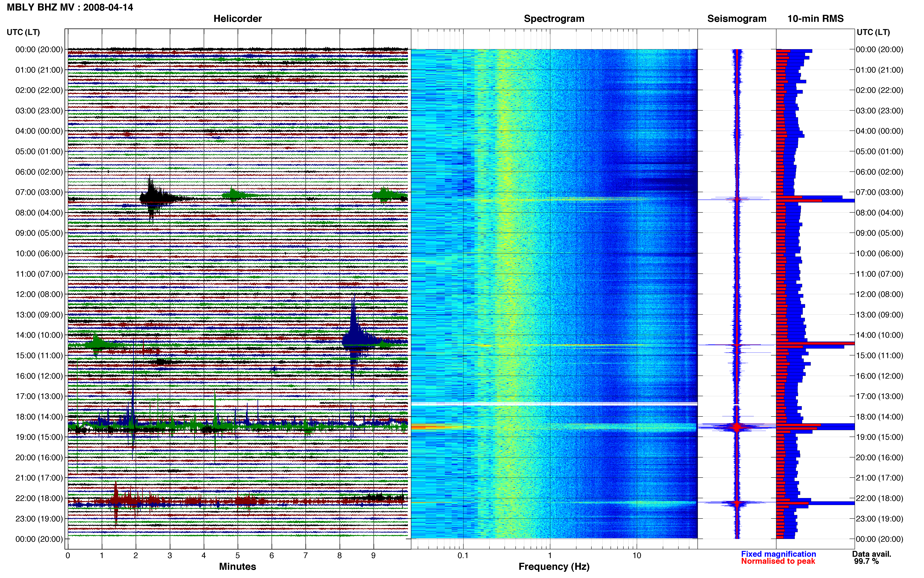
Task: Select the 'Helicorder' panel heading
Action: point(238,19)
